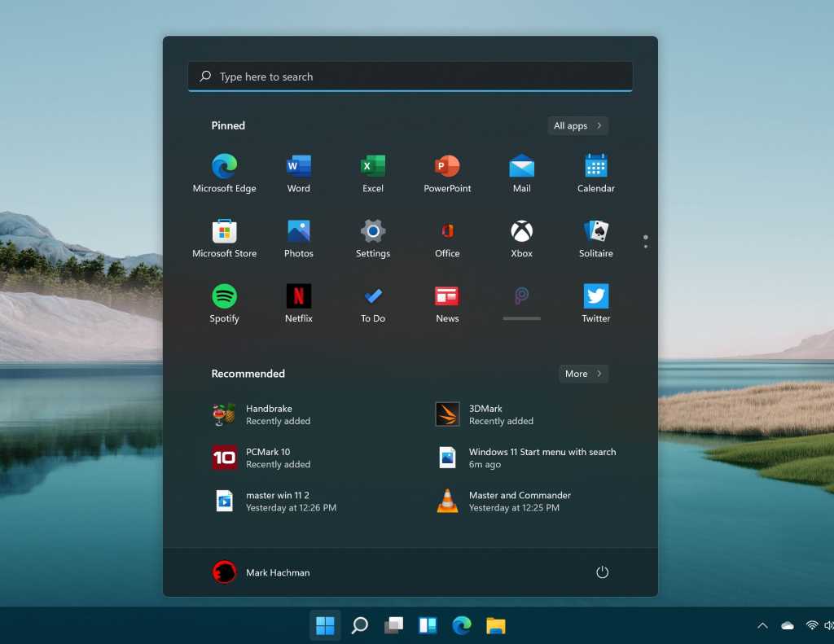Viewport: 834px width, 644px height.
Task: Open taskbar Search magnifier
Action: click(x=359, y=625)
